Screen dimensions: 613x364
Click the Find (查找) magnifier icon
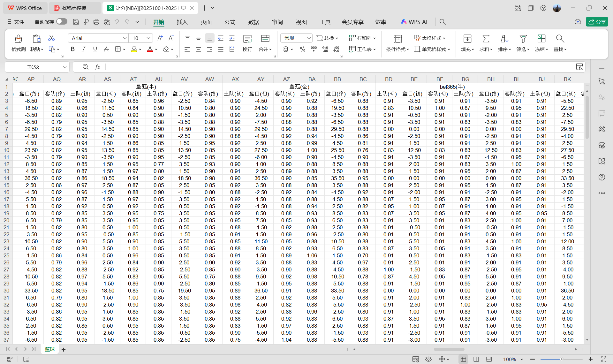click(x=560, y=39)
